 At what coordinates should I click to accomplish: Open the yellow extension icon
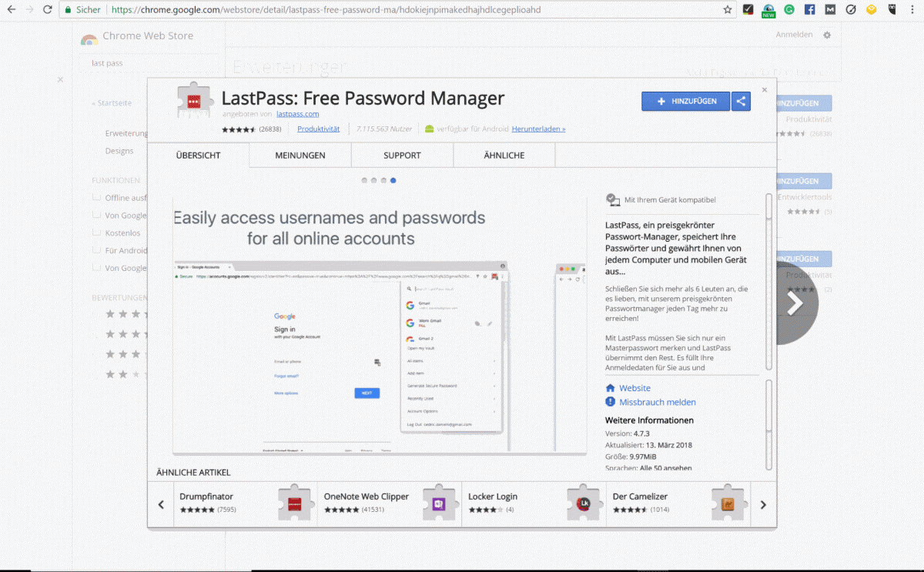coord(871,10)
